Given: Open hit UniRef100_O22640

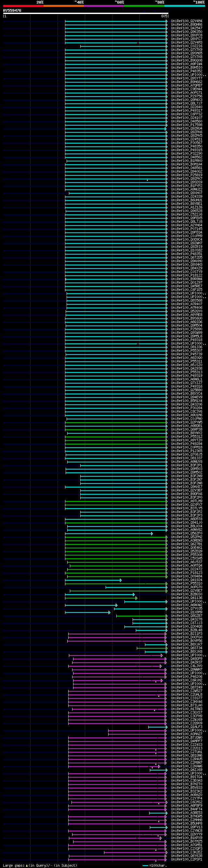Looking at the screenshot, I should point(187,107).
